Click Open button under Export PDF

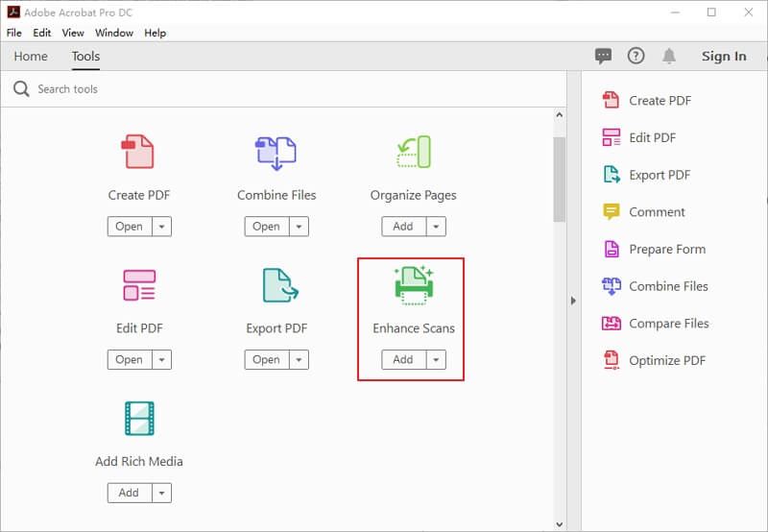point(266,360)
